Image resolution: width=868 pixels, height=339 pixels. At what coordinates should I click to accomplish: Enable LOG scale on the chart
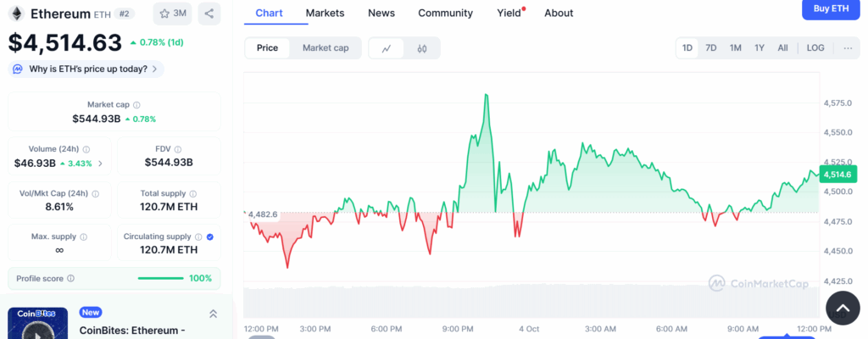tap(815, 48)
